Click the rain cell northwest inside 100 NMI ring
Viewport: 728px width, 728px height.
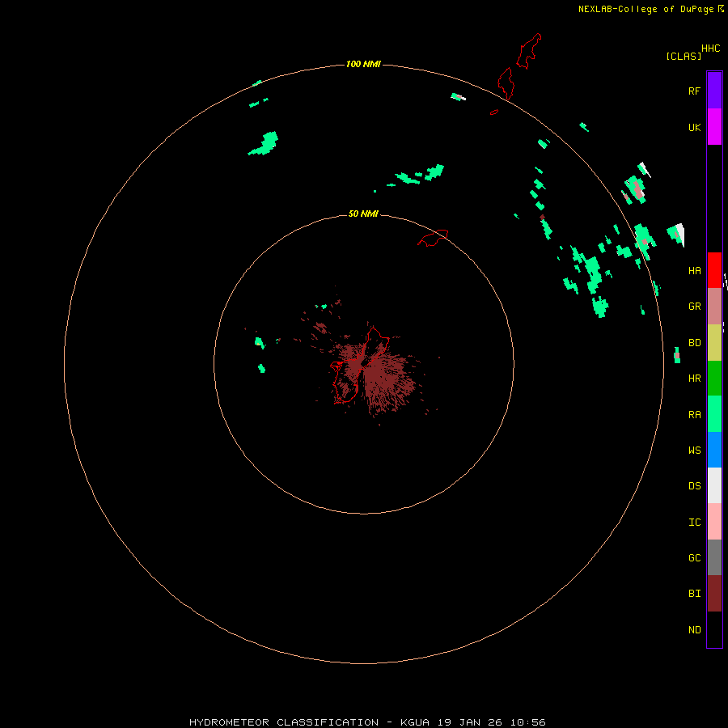point(265,143)
